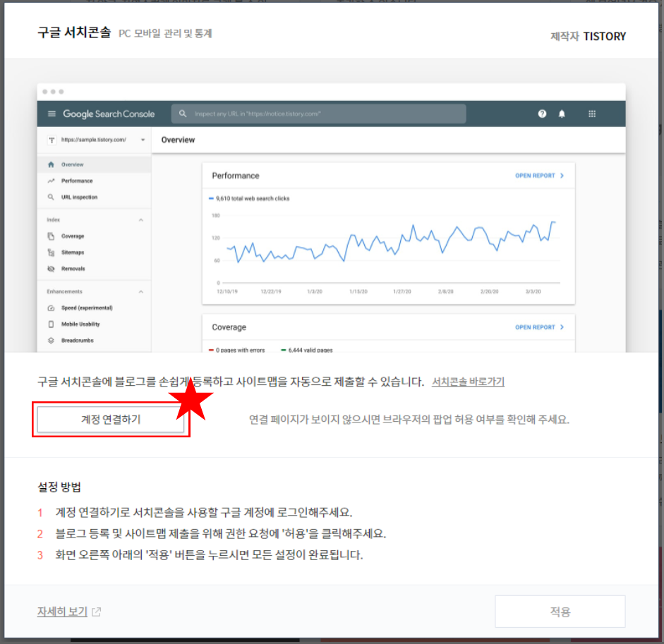Viewport: 664px width, 644px height.
Task: Click the 'PC 모바일 관리 및 통계' subtitle
Action: point(165,33)
